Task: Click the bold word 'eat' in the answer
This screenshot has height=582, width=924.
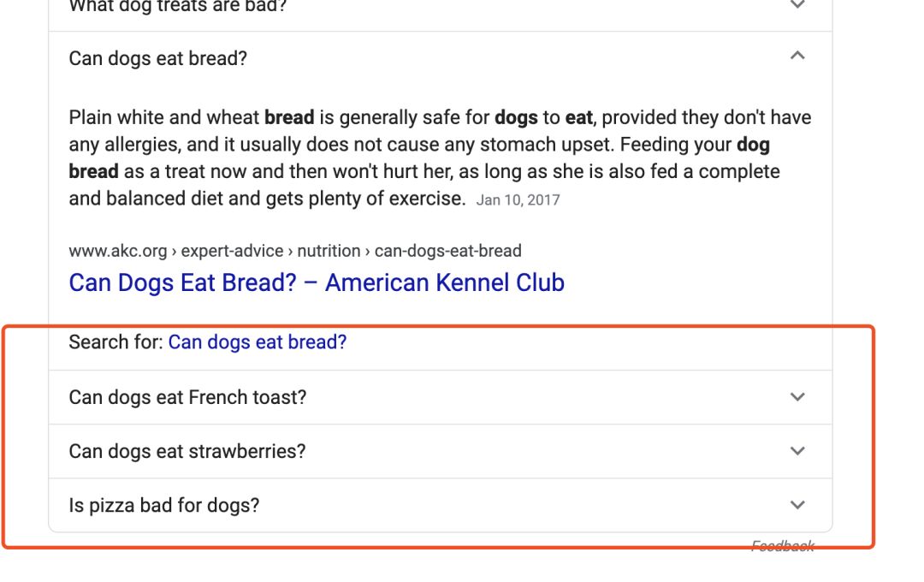Action: (x=579, y=117)
